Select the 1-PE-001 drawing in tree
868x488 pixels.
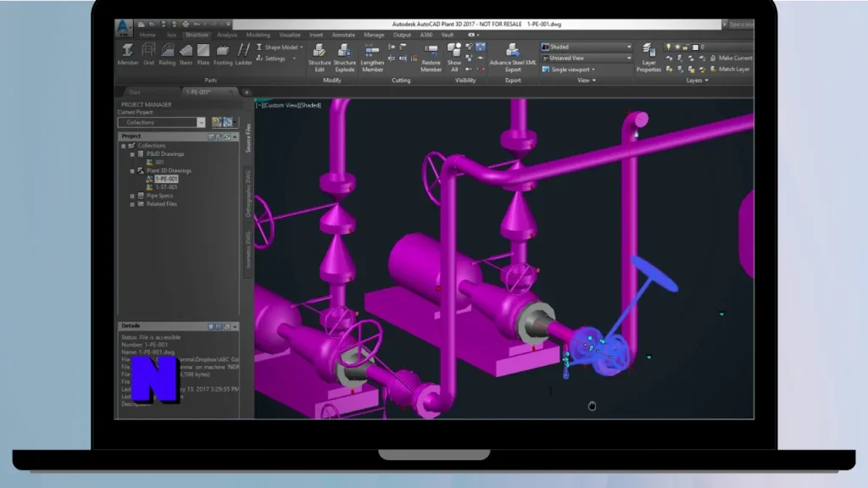(x=166, y=180)
